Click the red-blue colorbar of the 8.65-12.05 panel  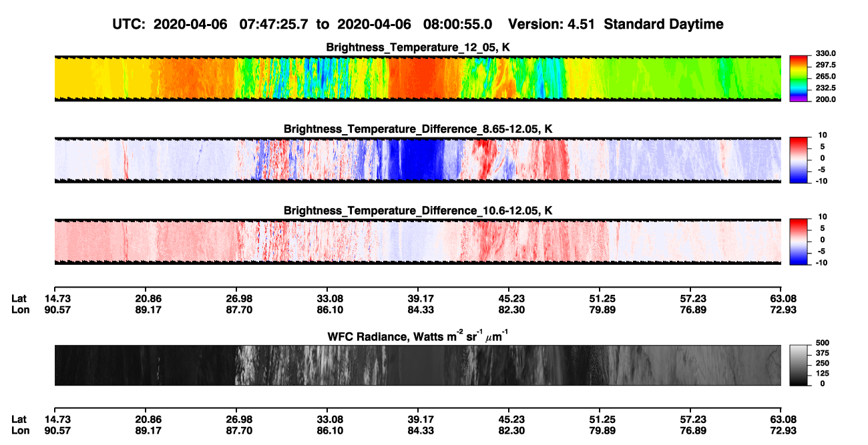coord(799,159)
